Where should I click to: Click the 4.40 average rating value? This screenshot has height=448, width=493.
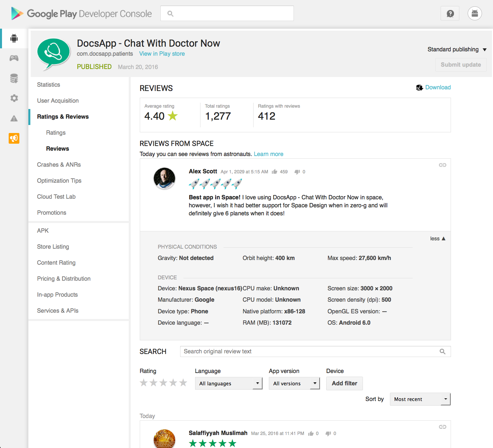154,116
